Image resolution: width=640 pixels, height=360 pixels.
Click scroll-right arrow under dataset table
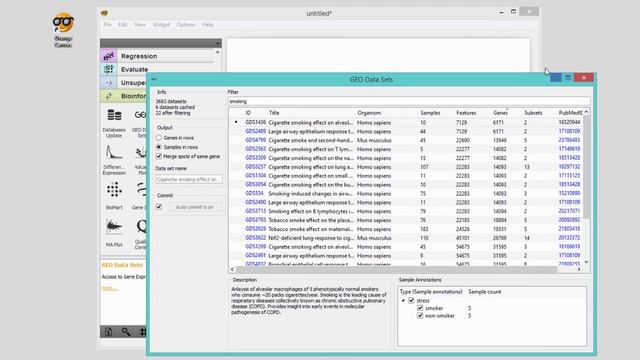579,269
